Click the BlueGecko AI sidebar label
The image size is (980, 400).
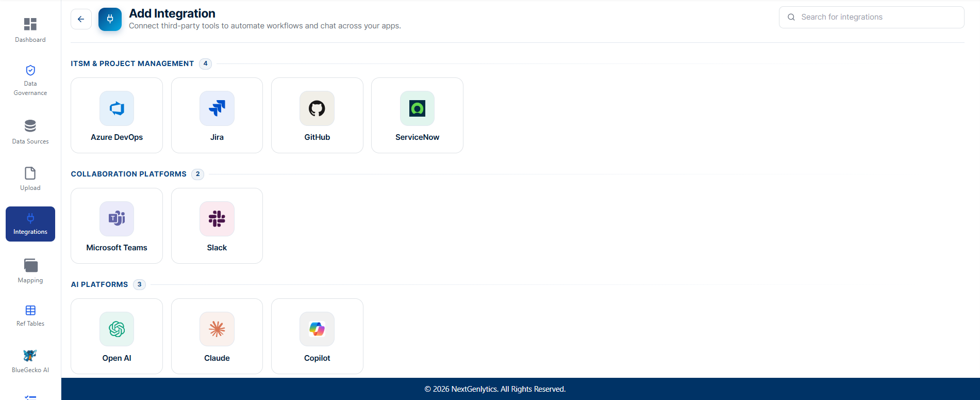point(30,370)
